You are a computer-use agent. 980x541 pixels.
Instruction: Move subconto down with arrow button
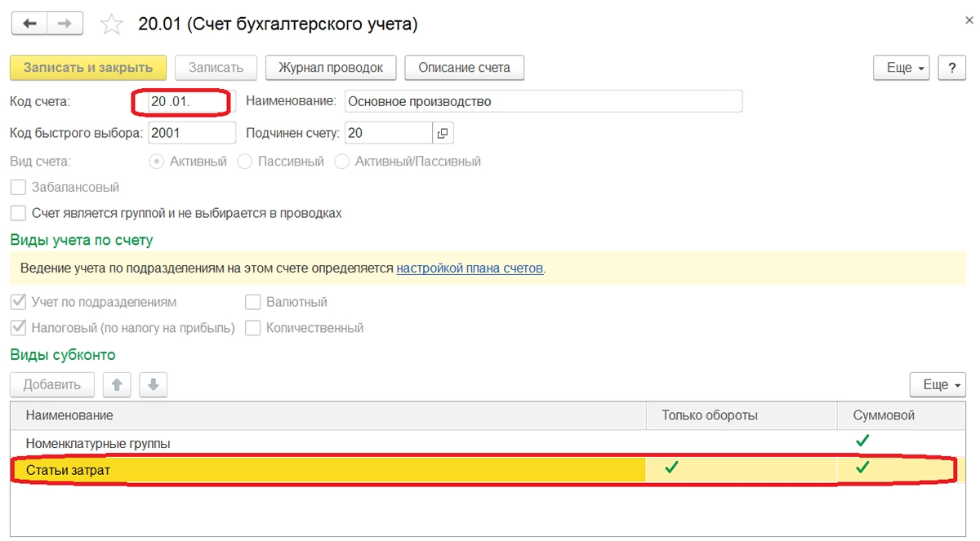pos(154,384)
